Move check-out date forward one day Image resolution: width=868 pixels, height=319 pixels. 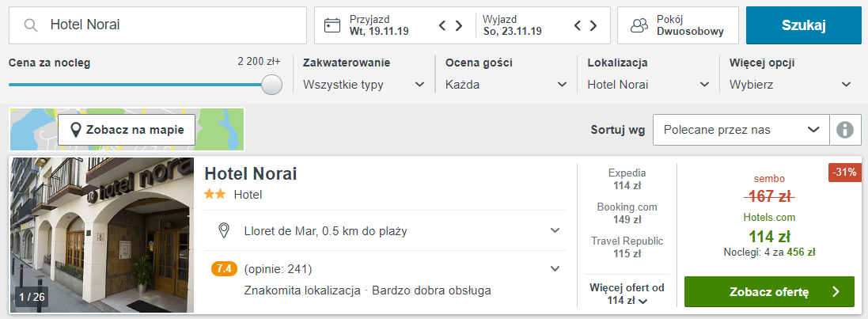593,25
